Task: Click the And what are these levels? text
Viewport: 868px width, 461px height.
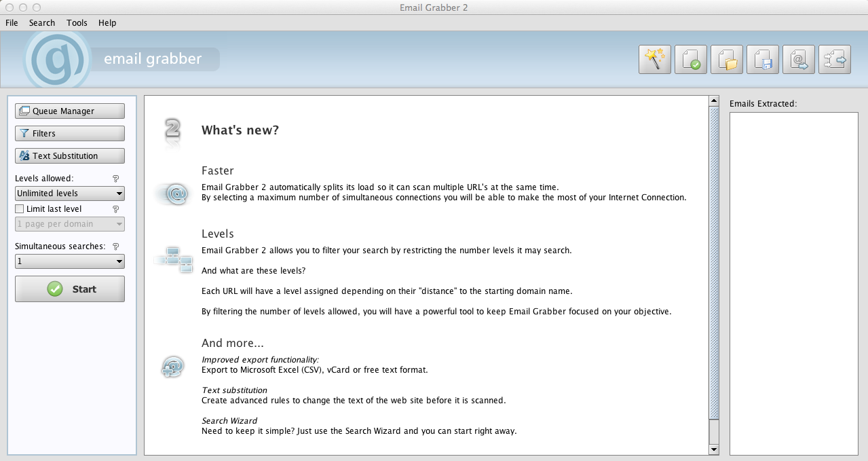Action: click(254, 270)
